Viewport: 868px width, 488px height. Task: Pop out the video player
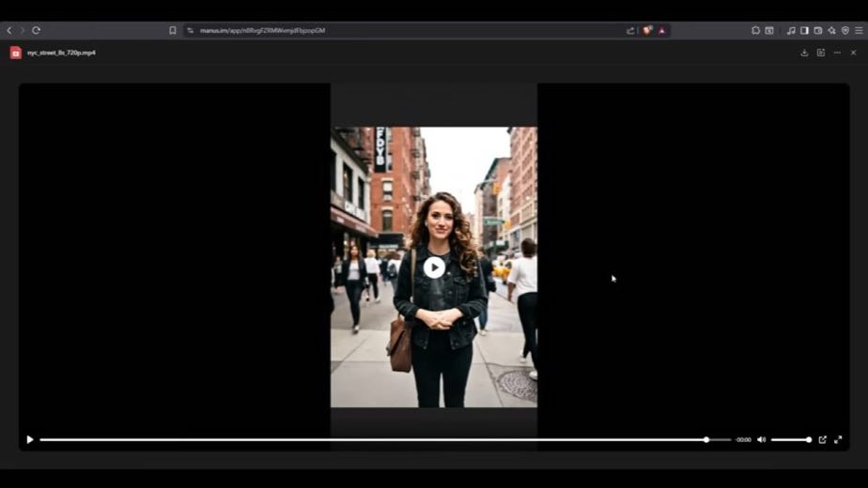click(x=823, y=440)
